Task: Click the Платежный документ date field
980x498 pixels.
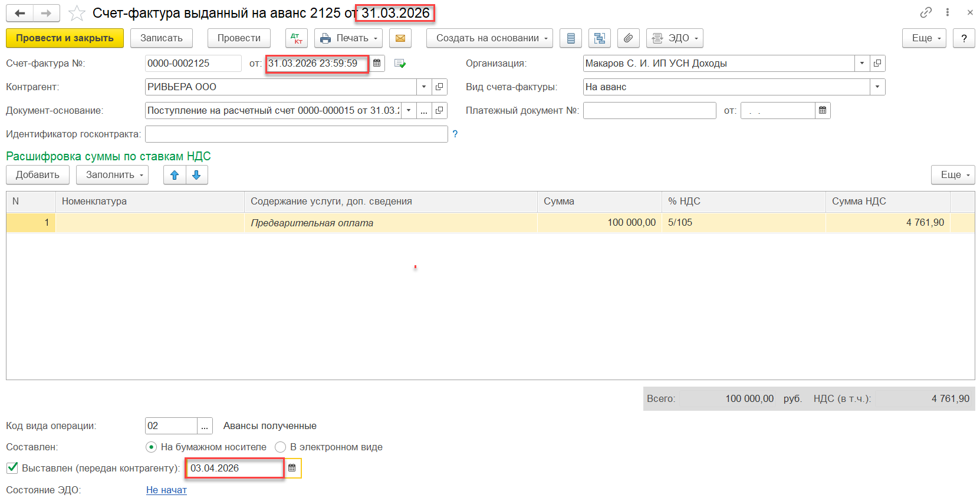Action: (x=778, y=110)
